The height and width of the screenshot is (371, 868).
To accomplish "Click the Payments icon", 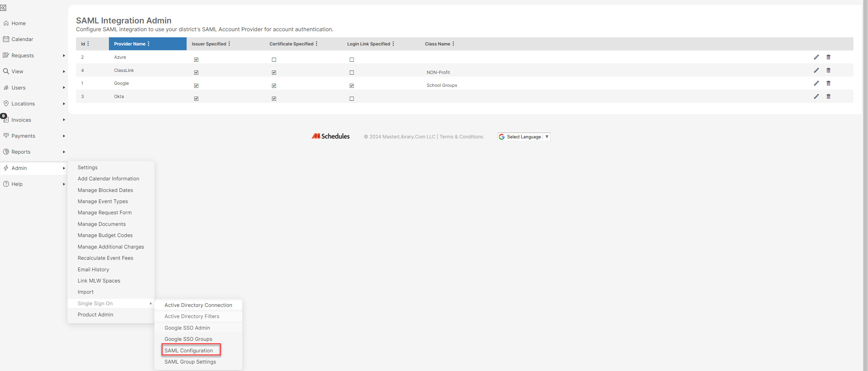I will (7, 136).
